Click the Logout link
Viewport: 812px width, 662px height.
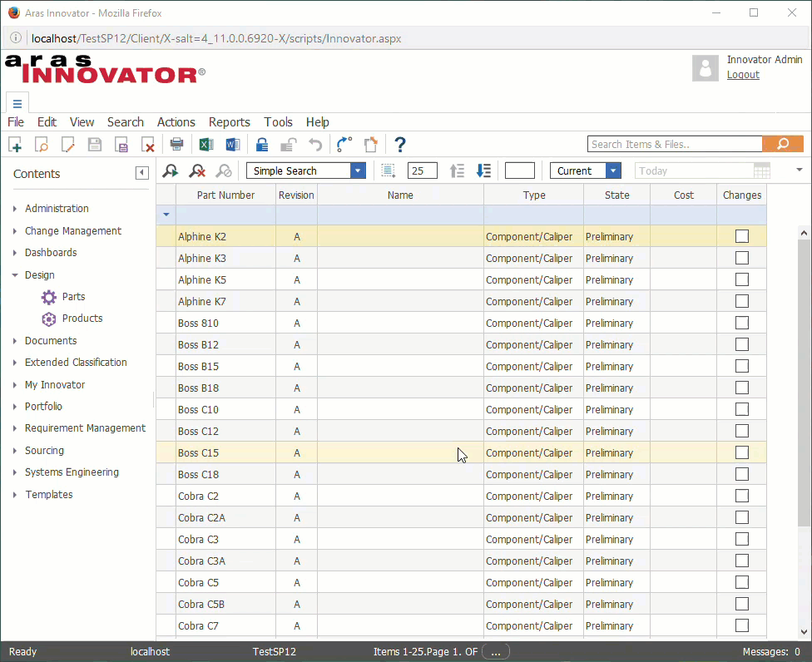coord(743,75)
